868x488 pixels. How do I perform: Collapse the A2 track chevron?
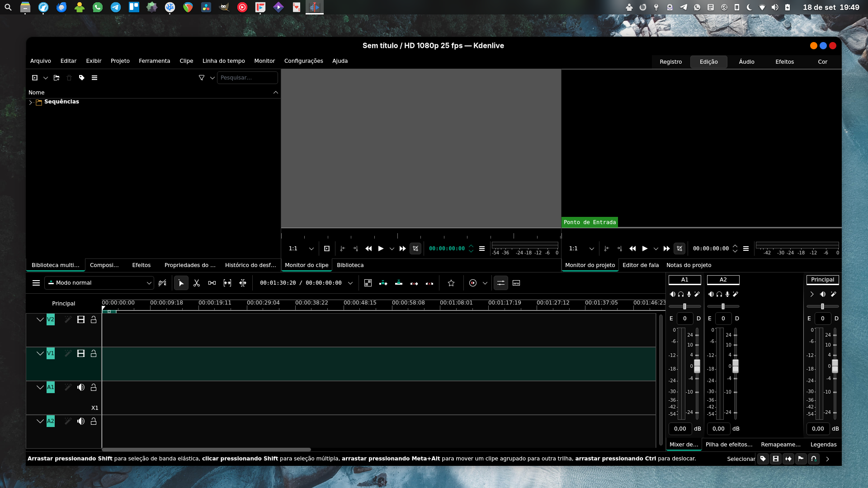[40, 421]
